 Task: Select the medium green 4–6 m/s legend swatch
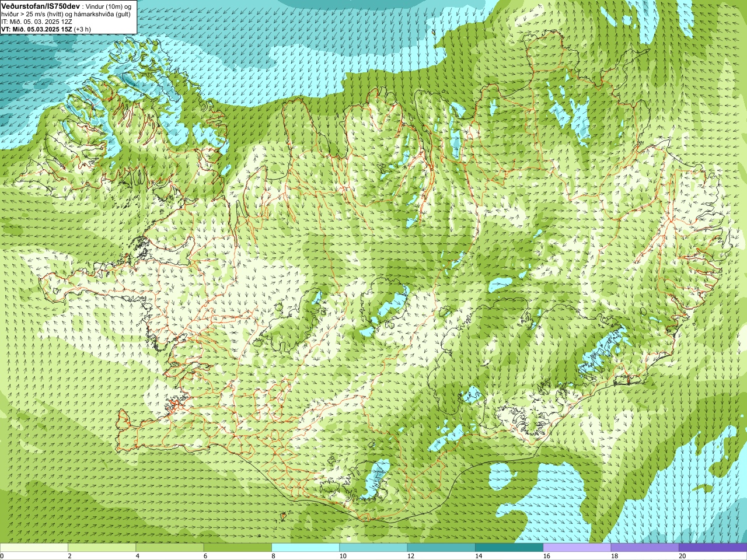pyautogui.click(x=170, y=548)
